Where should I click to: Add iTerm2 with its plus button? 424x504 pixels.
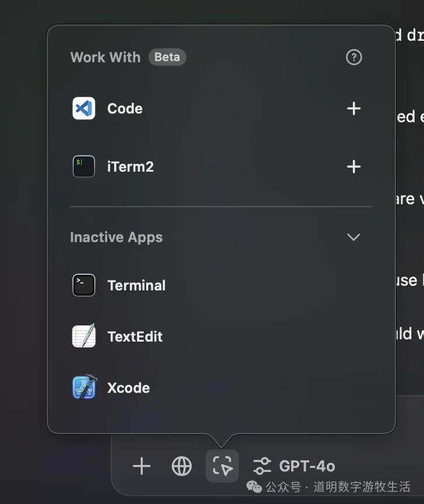(x=354, y=167)
